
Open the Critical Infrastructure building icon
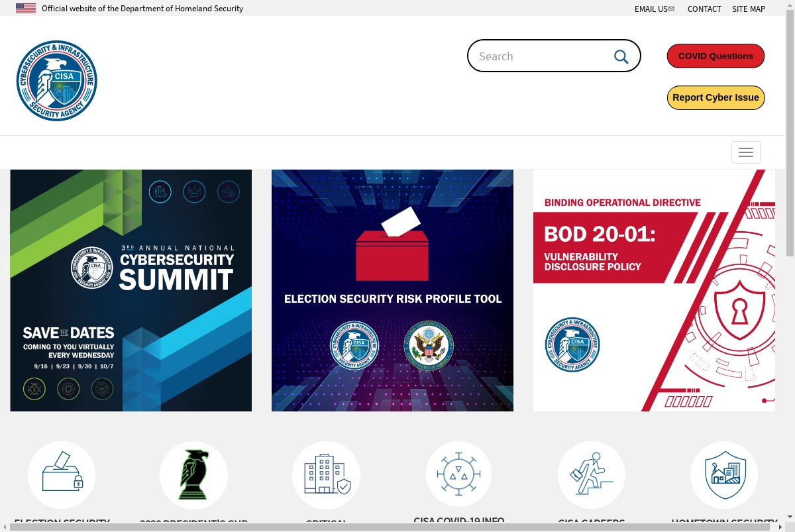326,475
